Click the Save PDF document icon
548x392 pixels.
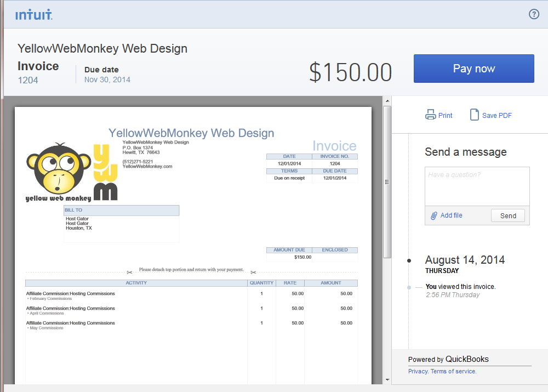[x=474, y=115]
